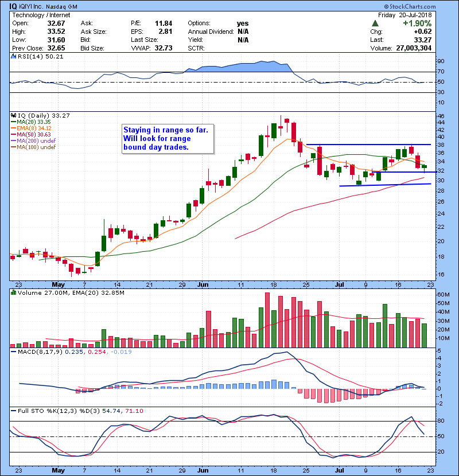Click the Chg value '+0.62'

422,32
